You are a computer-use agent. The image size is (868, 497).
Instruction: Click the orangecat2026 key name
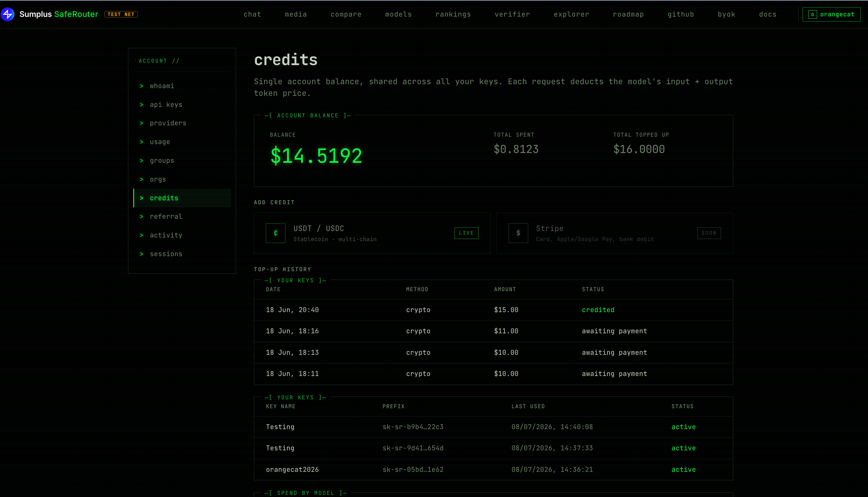(x=292, y=470)
